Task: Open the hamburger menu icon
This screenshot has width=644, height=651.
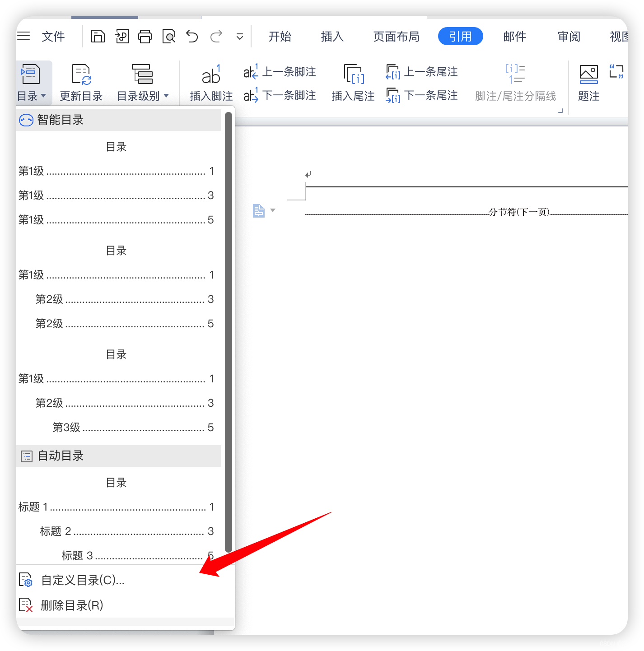Action: [x=23, y=36]
